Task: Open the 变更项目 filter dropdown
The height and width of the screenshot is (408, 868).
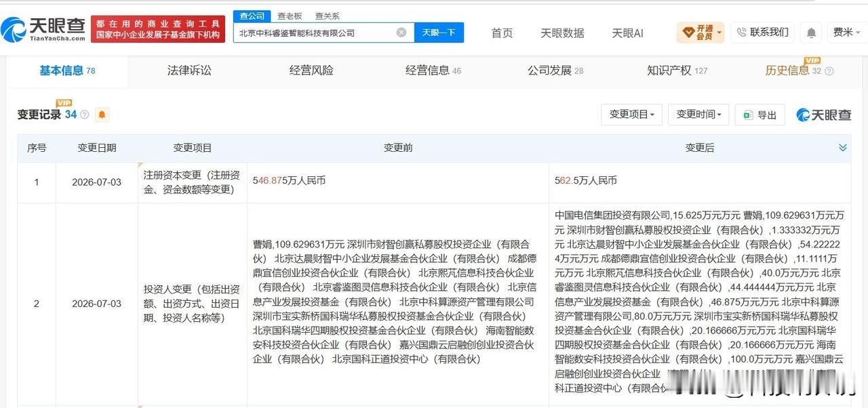Action: pyautogui.click(x=631, y=115)
